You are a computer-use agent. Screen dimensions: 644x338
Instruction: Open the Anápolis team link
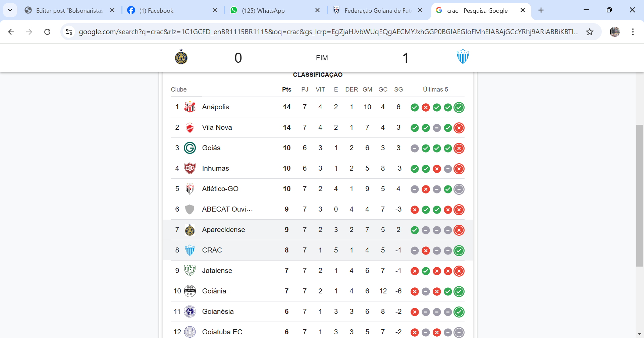[215, 107]
